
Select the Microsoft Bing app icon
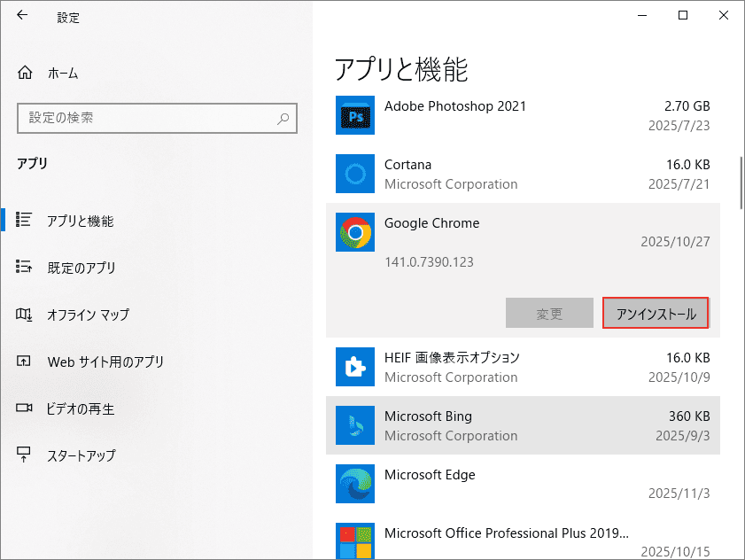pyautogui.click(x=354, y=425)
